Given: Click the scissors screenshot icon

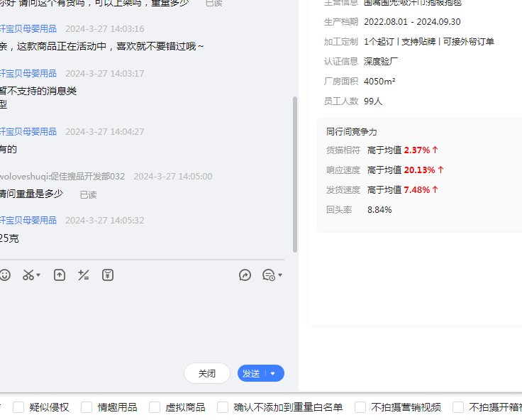Looking at the screenshot, I should click(x=28, y=275).
